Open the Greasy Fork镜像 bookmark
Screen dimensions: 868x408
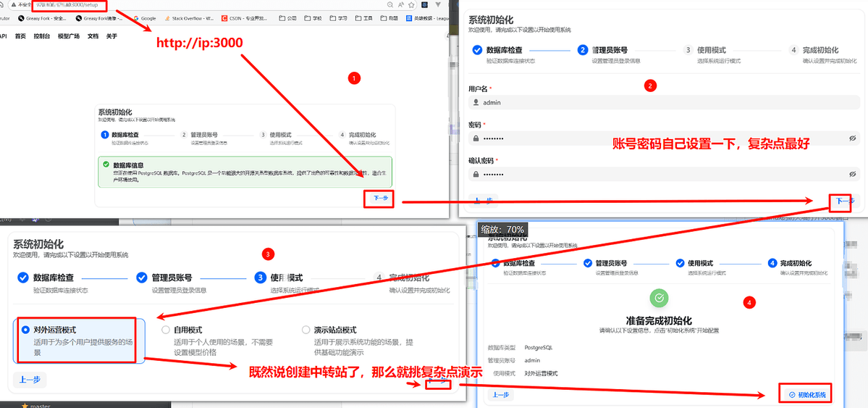[99, 17]
